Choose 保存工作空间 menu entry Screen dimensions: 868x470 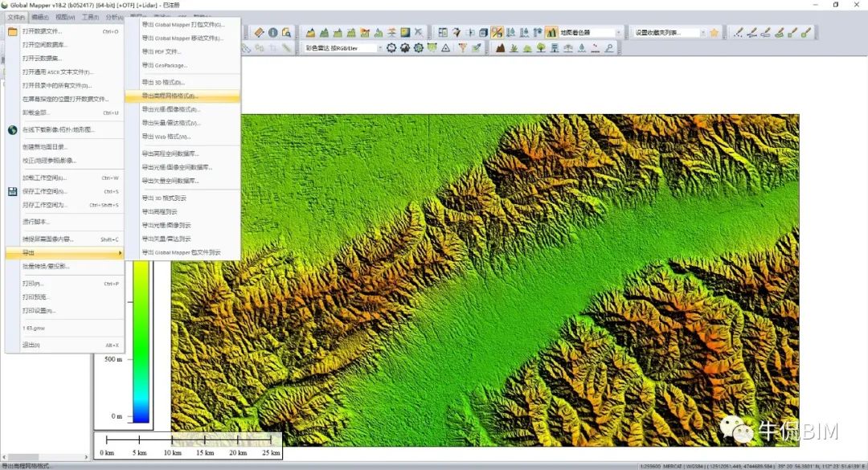pos(64,191)
